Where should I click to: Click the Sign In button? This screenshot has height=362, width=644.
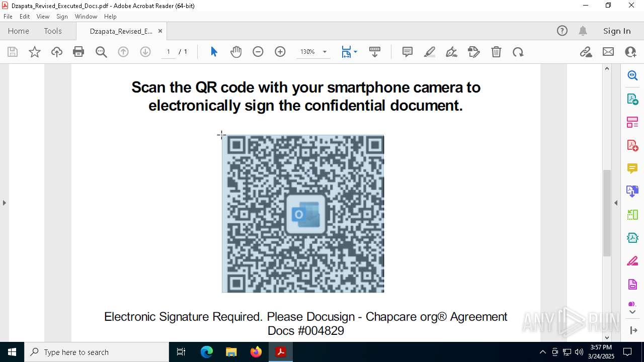[617, 31]
